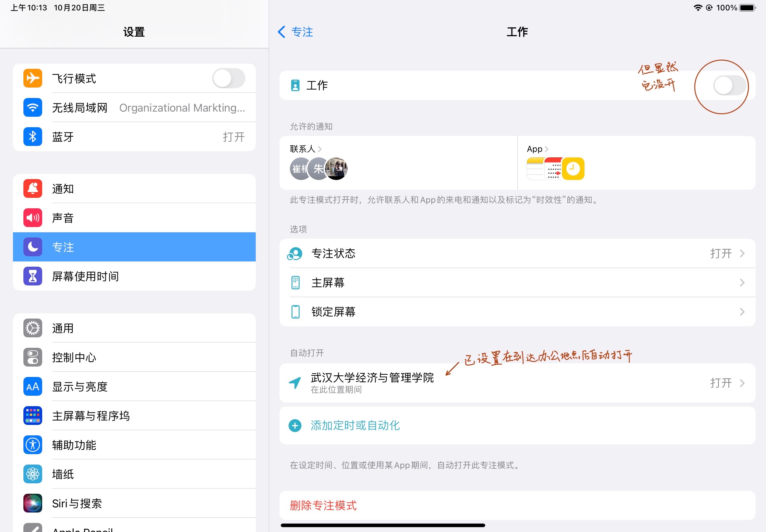Toggle the 飞行模式 switch

click(229, 78)
